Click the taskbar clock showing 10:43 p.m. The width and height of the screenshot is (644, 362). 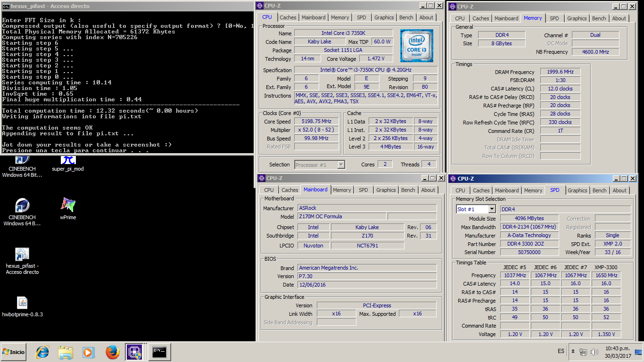click(x=617, y=352)
